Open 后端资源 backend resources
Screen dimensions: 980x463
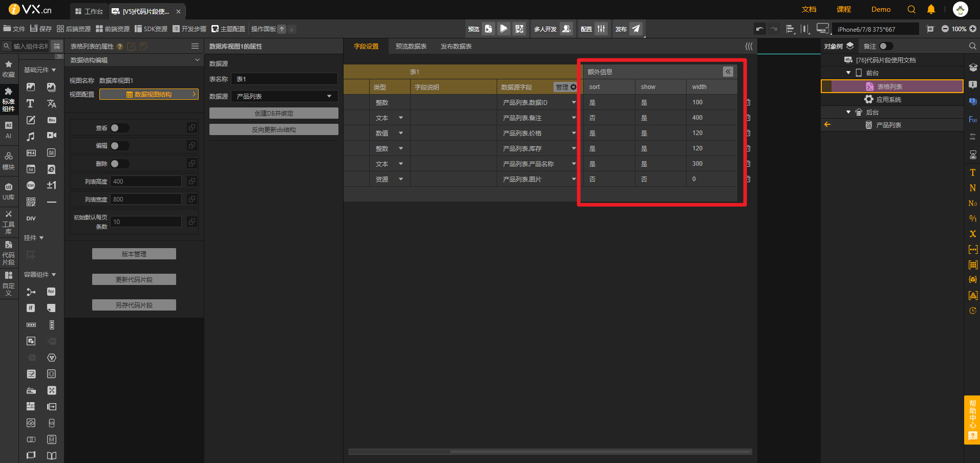click(74, 29)
